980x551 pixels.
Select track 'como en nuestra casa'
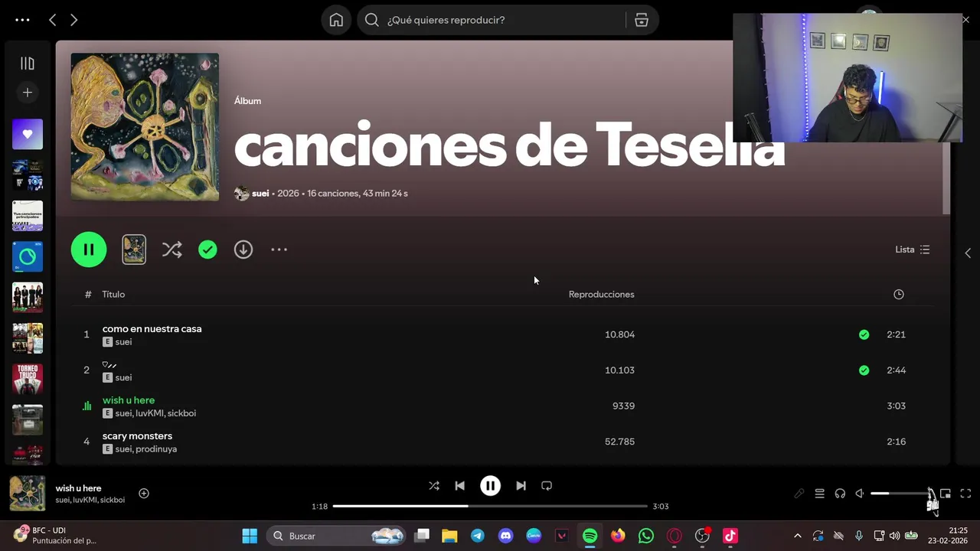(x=152, y=329)
